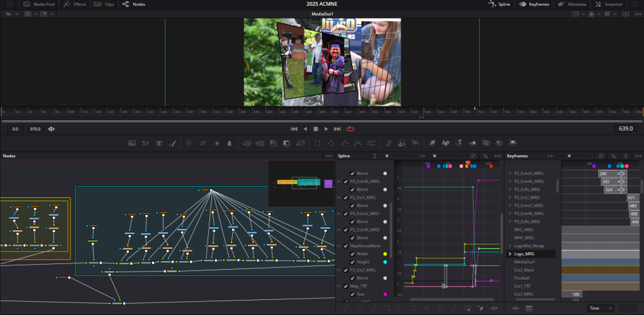The height and width of the screenshot is (315, 644).
Task: Add a Text+ node from toolbar
Action: pyautogui.click(x=158, y=143)
